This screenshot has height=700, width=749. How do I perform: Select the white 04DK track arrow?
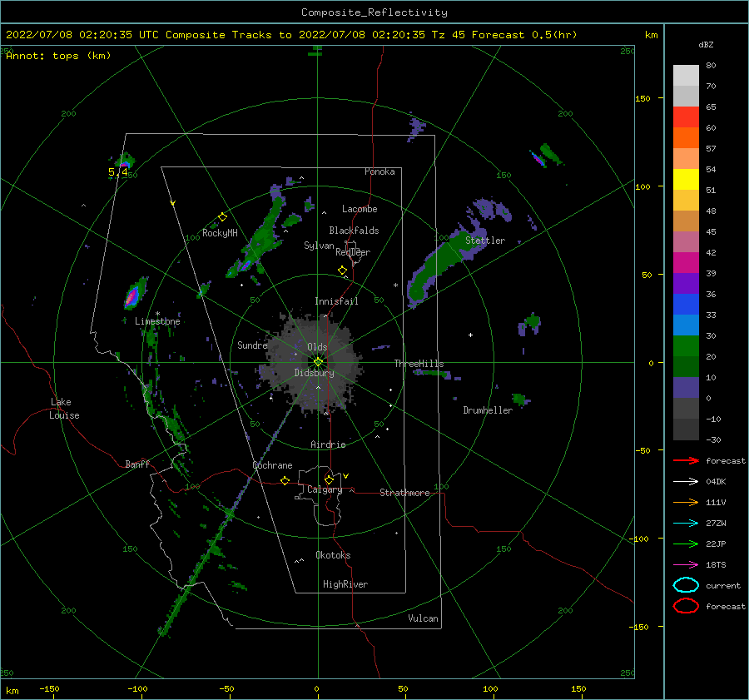tap(686, 482)
